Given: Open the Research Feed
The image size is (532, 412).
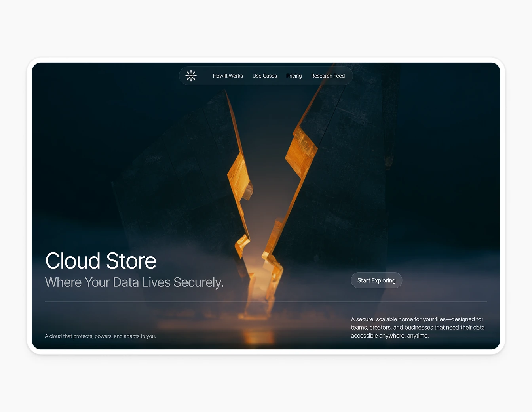Looking at the screenshot, I should click(x=328, y=76).
